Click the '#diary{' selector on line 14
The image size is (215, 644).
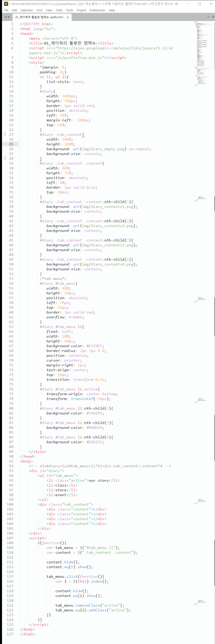pyautogui.click(x=47, y=91)
